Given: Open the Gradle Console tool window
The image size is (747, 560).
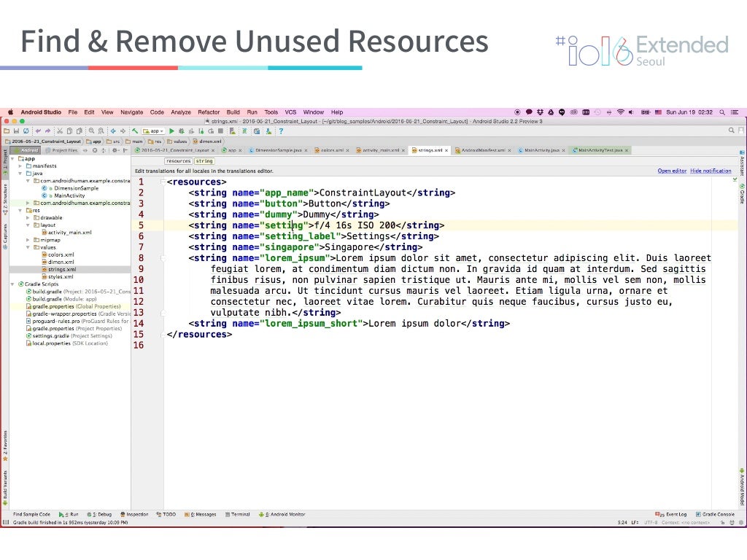Looking at the screenshot, I should (715, 514).
